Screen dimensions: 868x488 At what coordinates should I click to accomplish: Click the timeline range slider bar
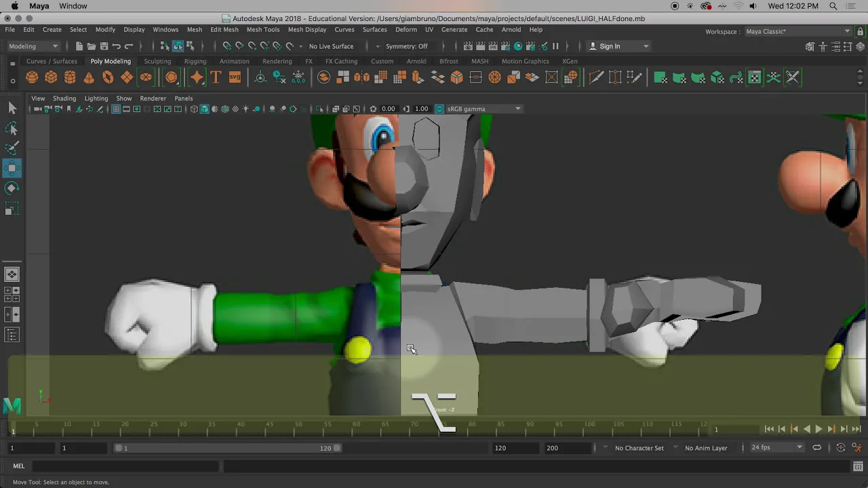pos(227,448)
